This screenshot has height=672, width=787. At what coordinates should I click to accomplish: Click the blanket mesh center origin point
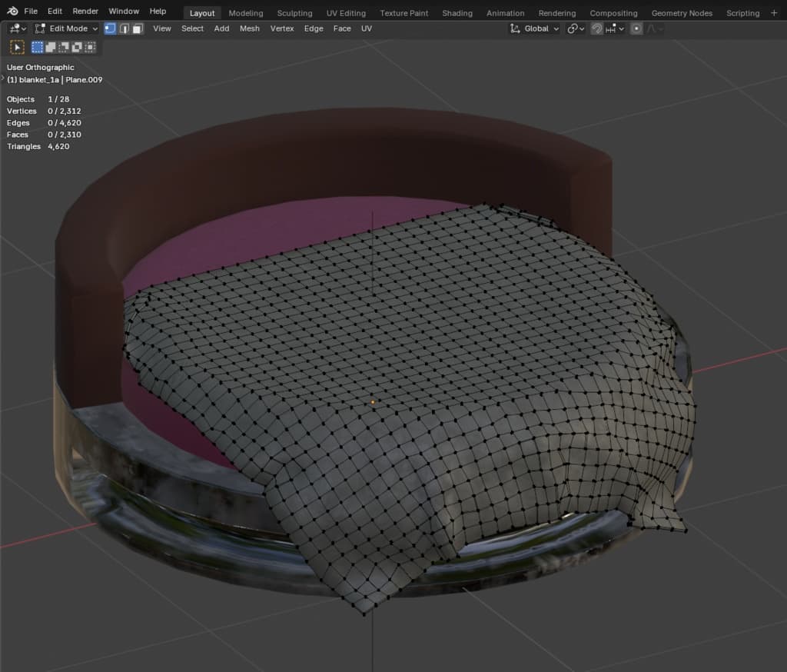(x=373, y=401)
